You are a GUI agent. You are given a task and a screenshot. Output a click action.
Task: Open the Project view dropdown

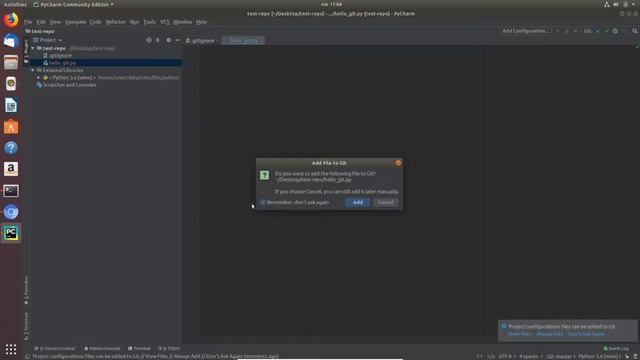click(48, 40)
